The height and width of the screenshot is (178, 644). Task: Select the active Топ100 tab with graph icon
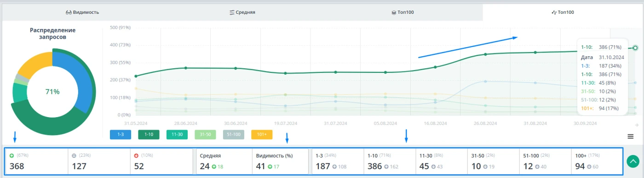pos(563,12)
